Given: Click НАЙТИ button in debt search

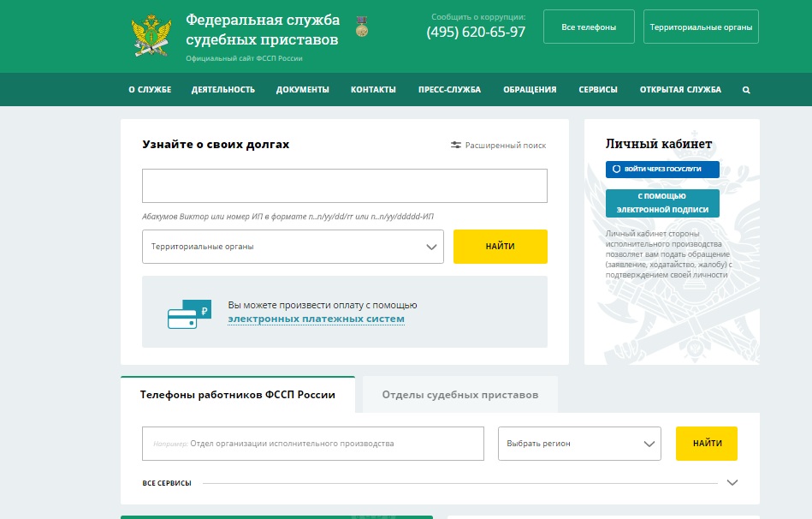Looking at the screenshot, I should pos(501,247).
